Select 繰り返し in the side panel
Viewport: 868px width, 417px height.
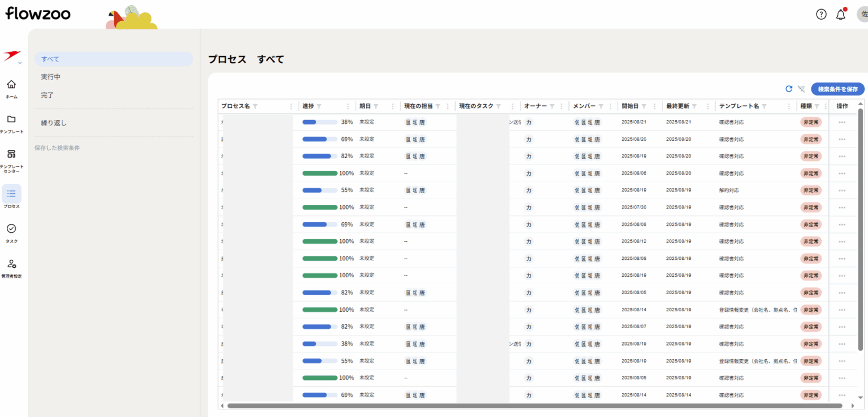pyautogui.click(x=54, y=123)
